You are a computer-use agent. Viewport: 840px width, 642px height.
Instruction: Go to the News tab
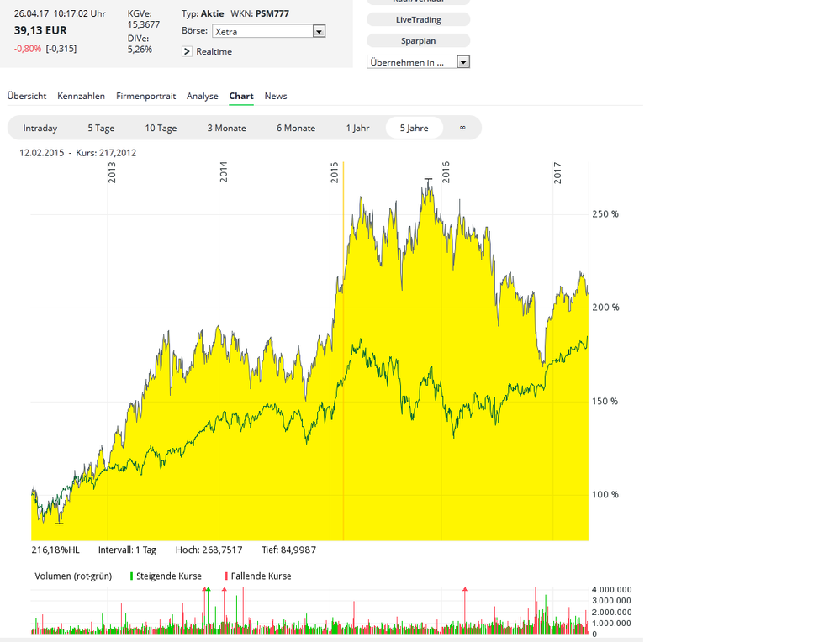(275, 97)
